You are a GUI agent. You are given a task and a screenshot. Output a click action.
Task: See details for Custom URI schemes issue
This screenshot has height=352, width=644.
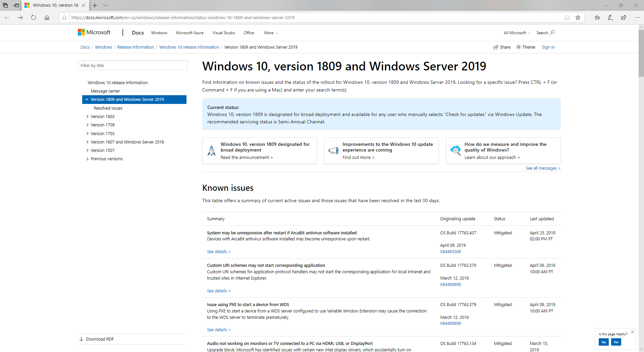pyautogui.click(x=219, y=291)
